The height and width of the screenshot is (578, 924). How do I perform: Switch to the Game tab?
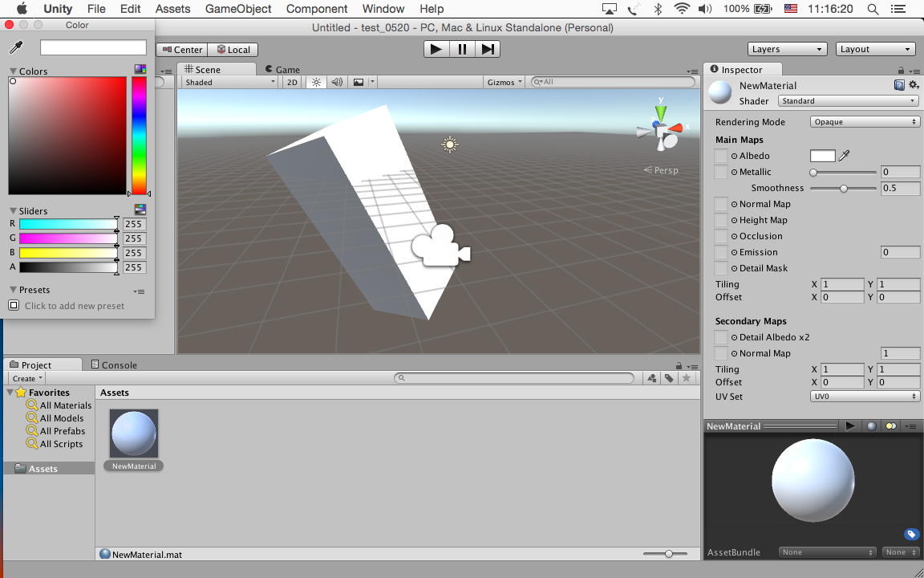pos(282,70)
